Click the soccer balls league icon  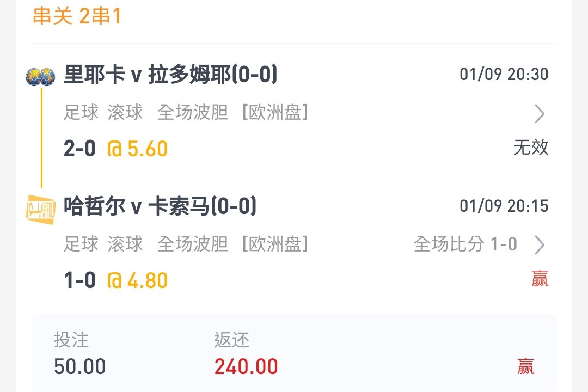40,77
